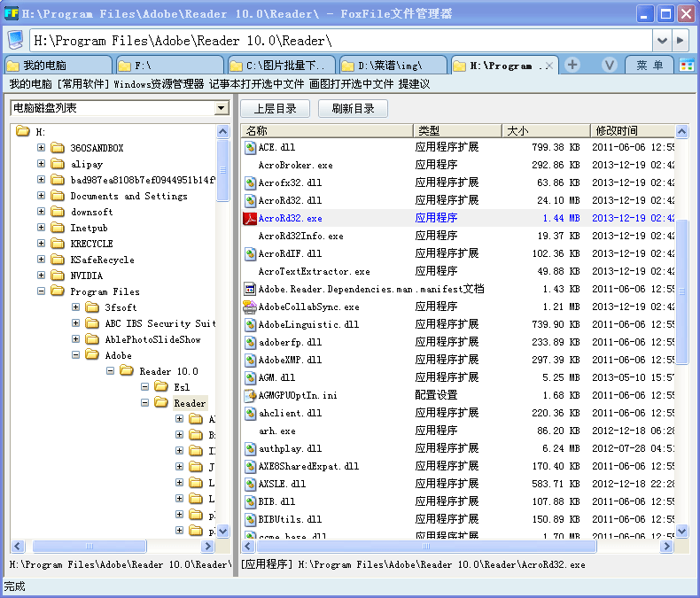
Task: Expand the 360SANDBOX folder in tree
Action: pos(42,148)
